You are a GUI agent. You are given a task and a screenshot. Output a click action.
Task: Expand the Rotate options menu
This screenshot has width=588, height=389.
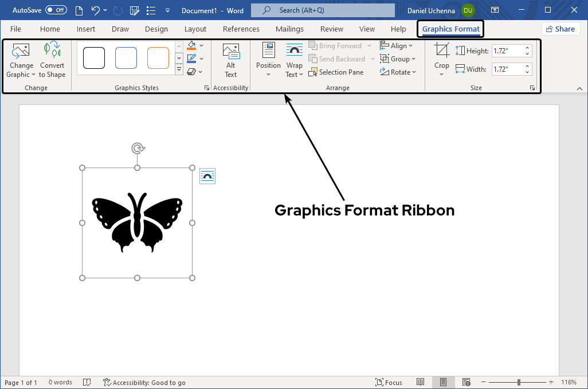pos(398,72)
